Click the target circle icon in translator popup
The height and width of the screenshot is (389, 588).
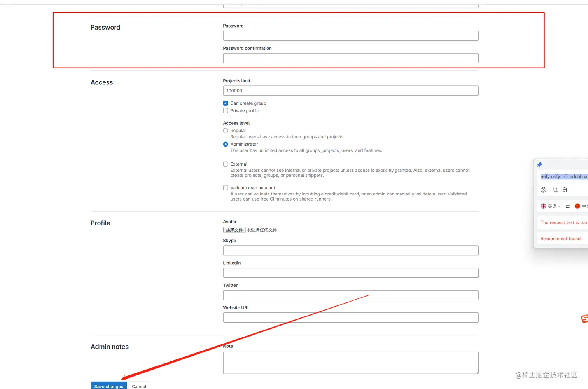click(544, 190)
